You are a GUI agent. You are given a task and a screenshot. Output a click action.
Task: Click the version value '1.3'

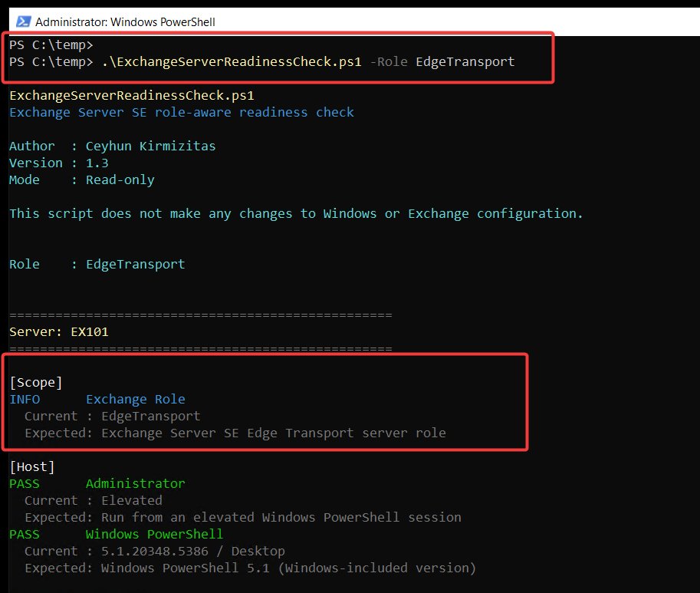pos(97,163)
